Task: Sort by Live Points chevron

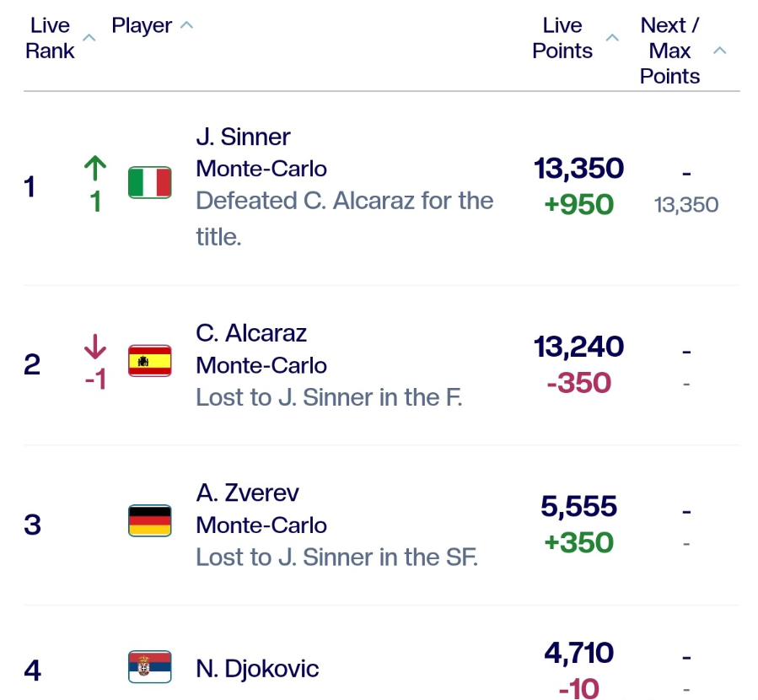Action: 613,38
